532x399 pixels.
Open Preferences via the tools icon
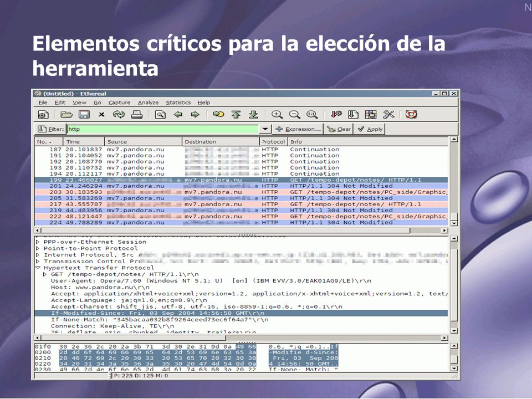pos(388,115)
